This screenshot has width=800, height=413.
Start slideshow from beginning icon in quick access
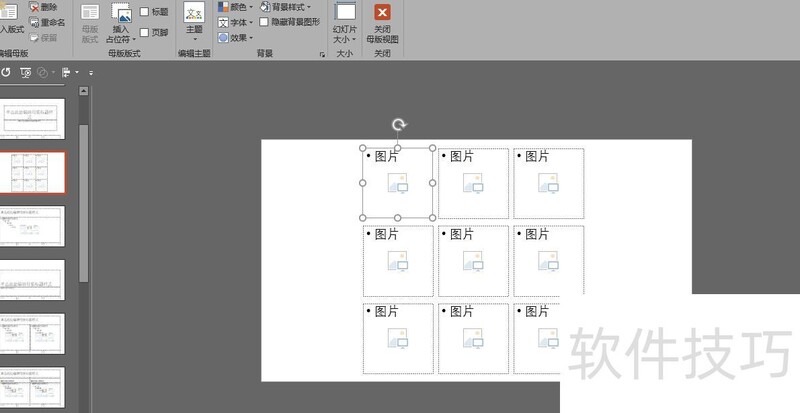click(x=26, y=72)
